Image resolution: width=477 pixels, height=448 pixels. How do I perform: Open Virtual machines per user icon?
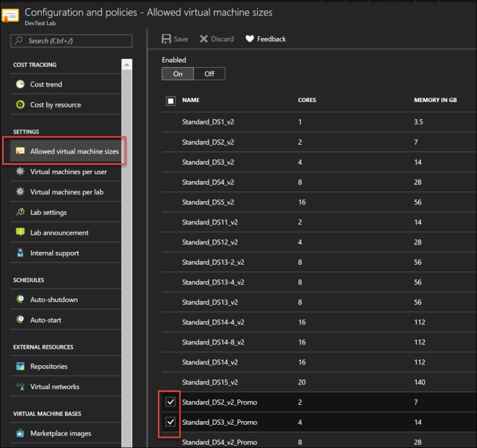pos(20,171)
